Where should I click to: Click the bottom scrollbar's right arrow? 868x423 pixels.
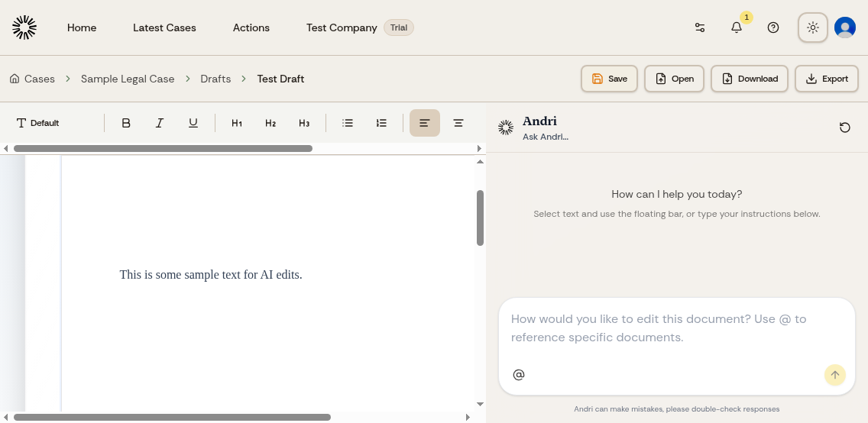[x=468, y=418]
